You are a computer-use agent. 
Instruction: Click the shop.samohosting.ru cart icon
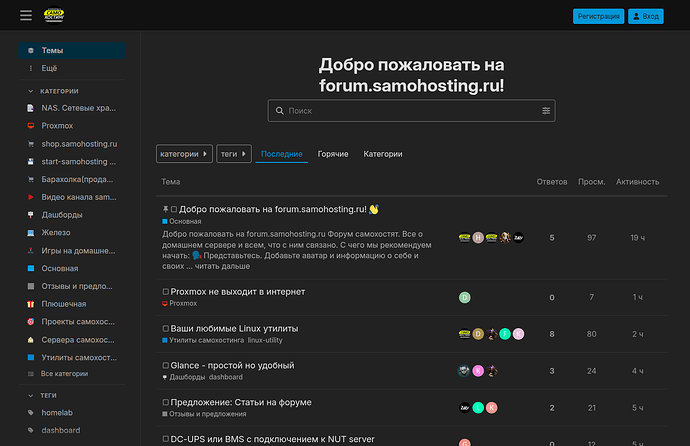(x=30, y=144)
